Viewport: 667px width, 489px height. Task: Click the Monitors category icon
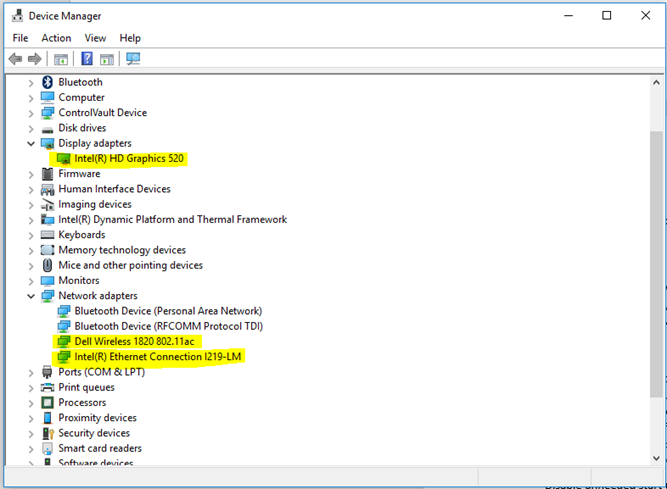[x=47, y=281]
